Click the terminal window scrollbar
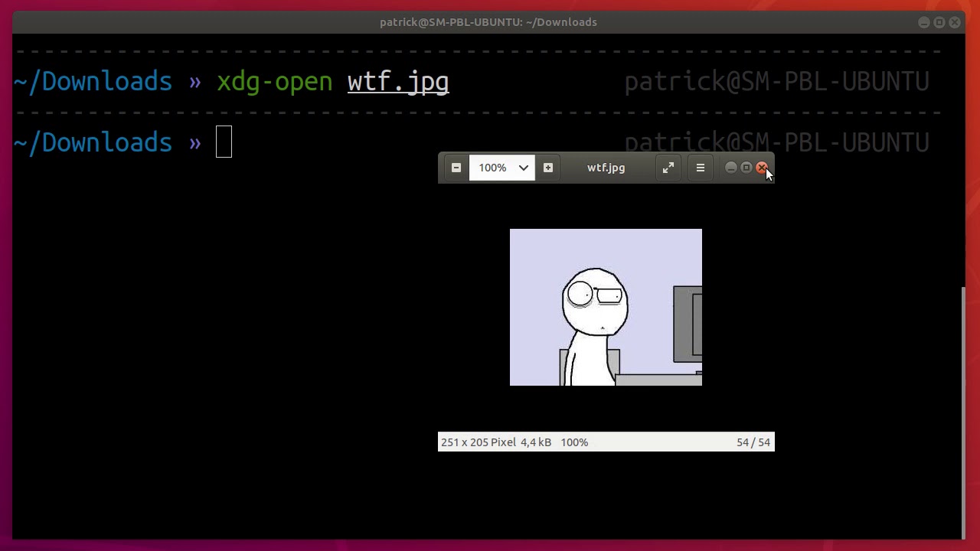This screenshot has width=980, height=551. pyautogui.click(x=965, y=413)
